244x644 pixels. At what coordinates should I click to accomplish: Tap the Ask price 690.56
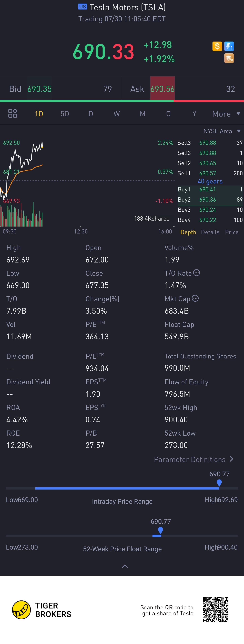coord(163,89)
